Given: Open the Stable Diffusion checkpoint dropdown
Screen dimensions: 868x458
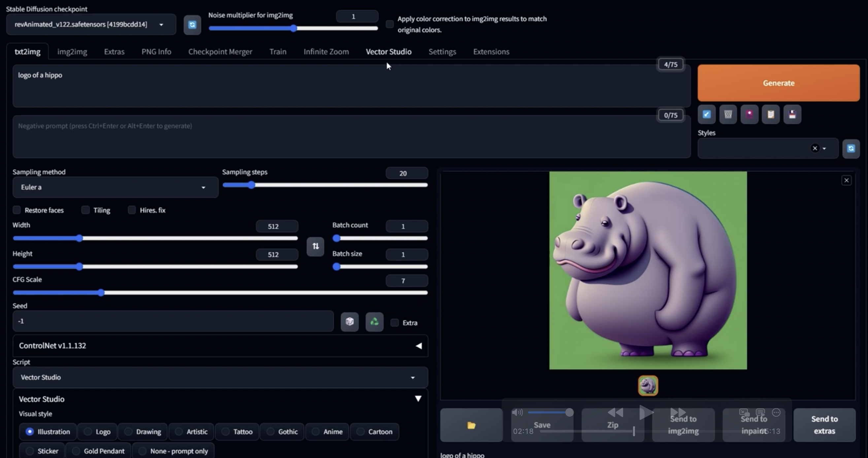Looking at the screenshot, I should 91,24.
